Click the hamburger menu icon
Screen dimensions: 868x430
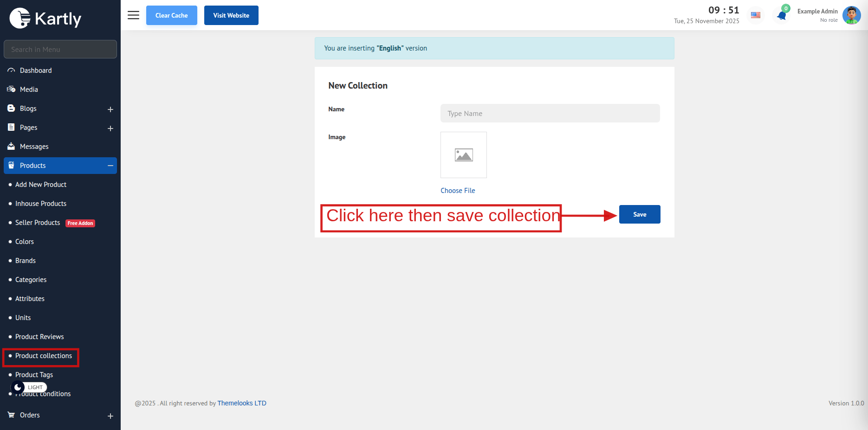[x=133, y=15]
